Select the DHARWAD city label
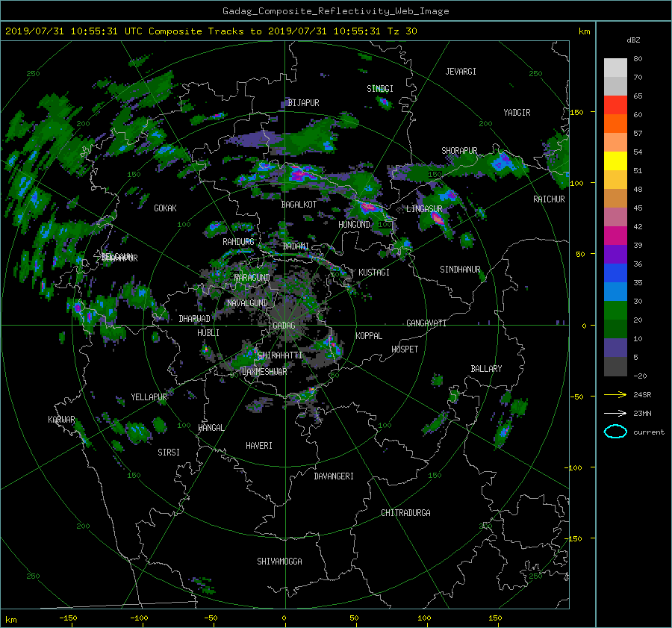 (194, 319)
